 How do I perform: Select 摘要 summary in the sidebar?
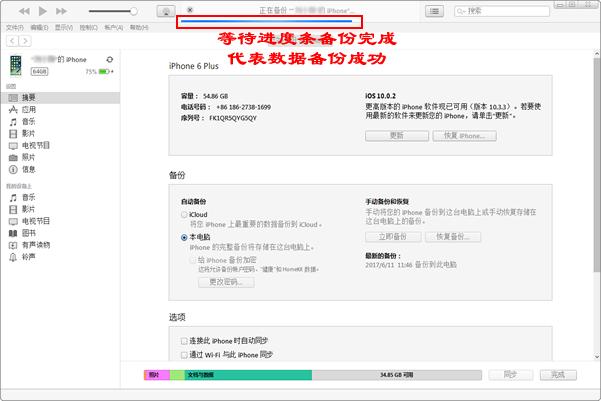point(61,97)
